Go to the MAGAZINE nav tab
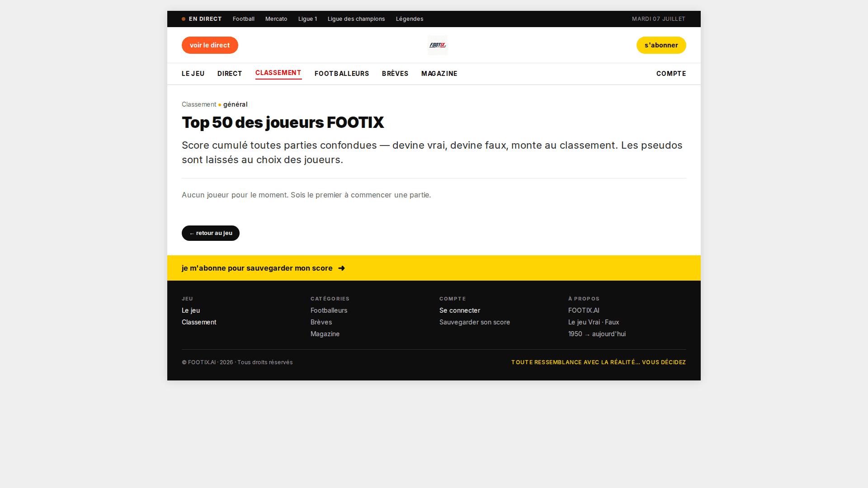 tap(439, 74)
